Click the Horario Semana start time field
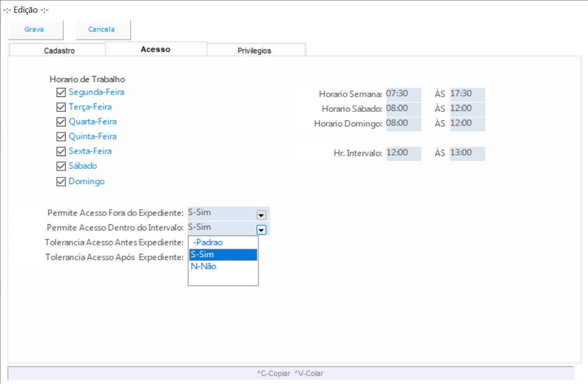Viewport: 588px width, 384px height. (x=403, y=94)
